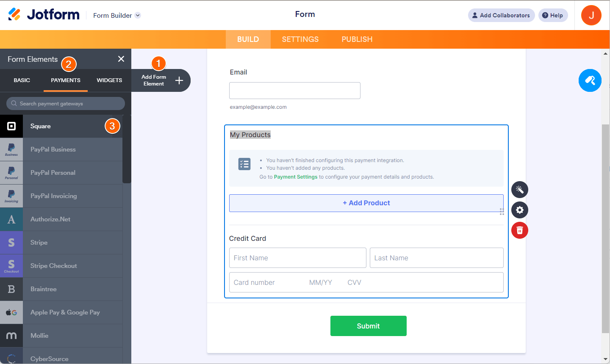Click the MM/YY expiry field

click(x=321, y=282)
